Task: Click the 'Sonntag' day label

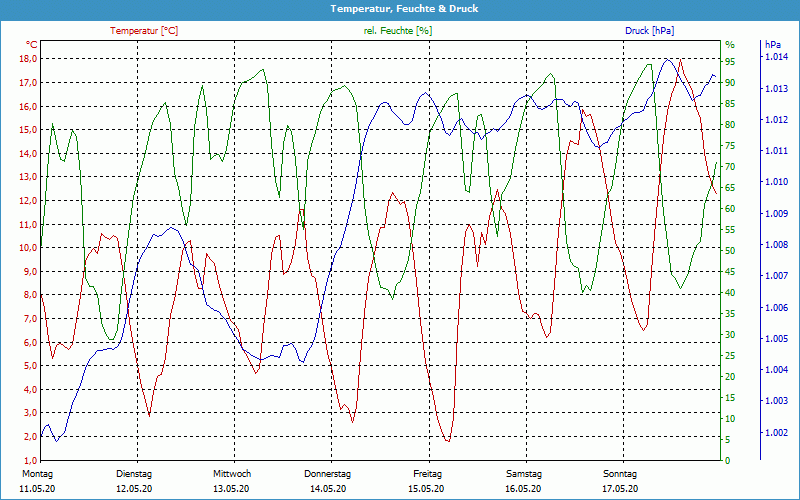Action: click(620, 474)
